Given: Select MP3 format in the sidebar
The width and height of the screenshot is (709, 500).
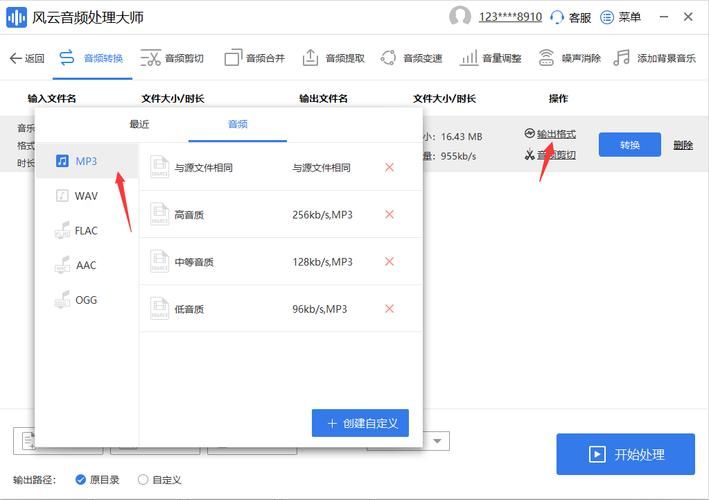Looking at the screenshot, I should (86, 161).
